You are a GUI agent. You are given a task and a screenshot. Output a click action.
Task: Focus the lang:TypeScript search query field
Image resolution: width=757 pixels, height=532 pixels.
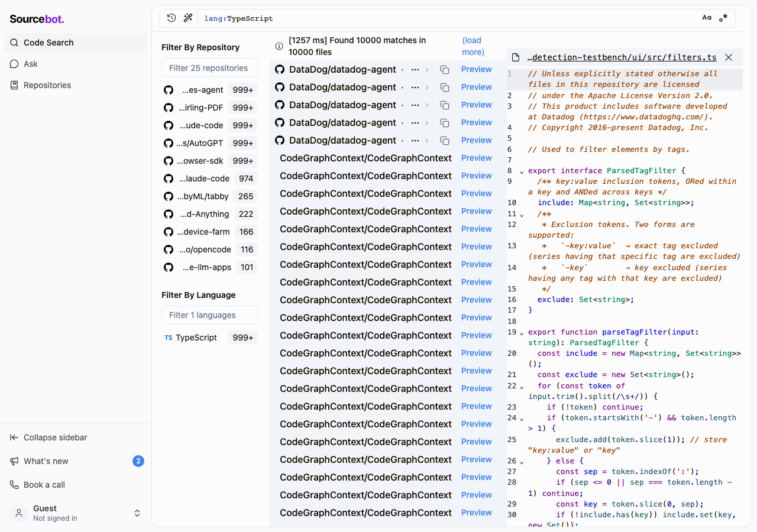pyautogui.click(x=449, y=18)
